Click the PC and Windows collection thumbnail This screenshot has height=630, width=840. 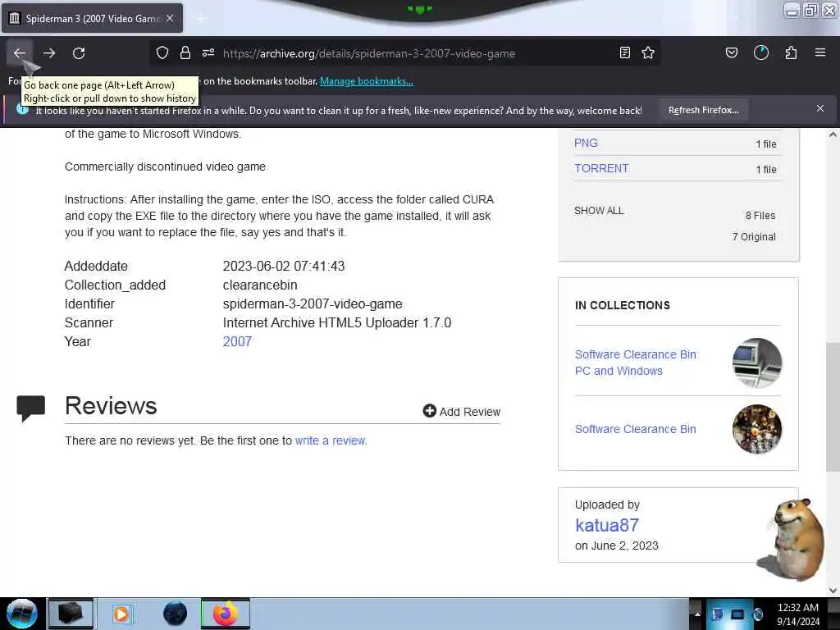757,363
